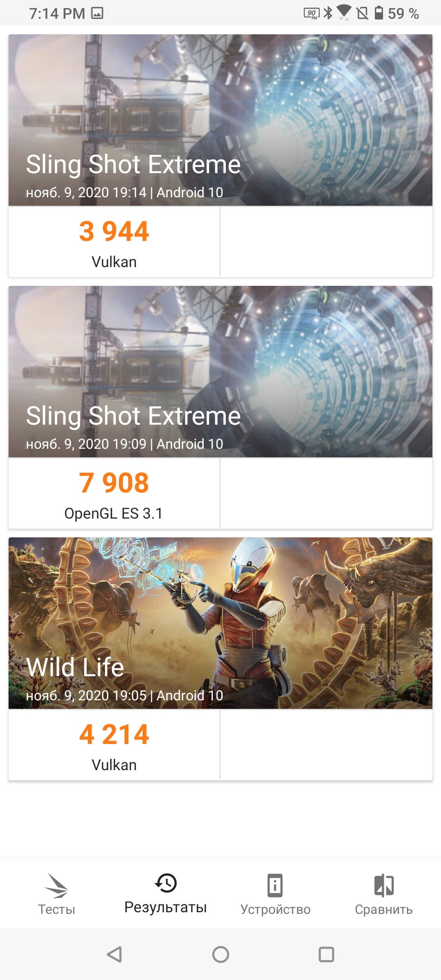Tap the Bluetooth status bar icon
The height and width of the screenshot is (980, 441).
coord(328,13)
